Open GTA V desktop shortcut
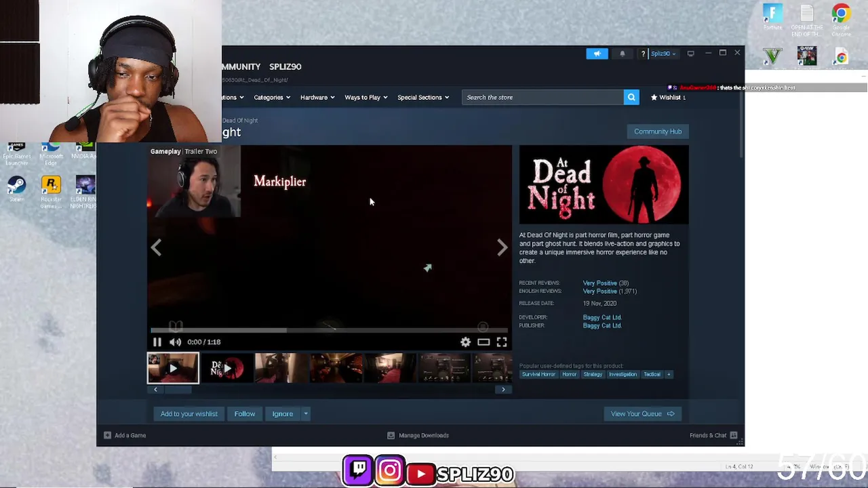This screenshot has width=868, height=488. click(x=772, y=56)
